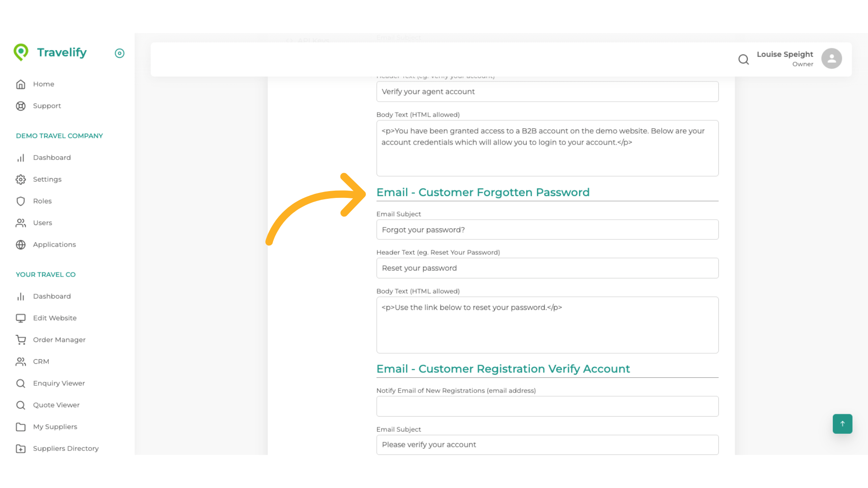This screenshot has height=488, width=868.
Task: Select the Support life-ring icon
Action: pyautogui.click(x=21, y=106)
